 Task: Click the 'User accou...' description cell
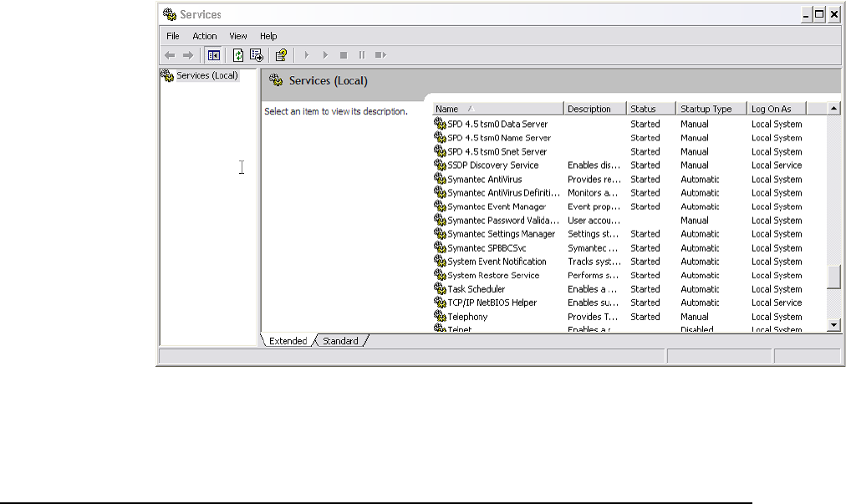click(x=594, y=220)
